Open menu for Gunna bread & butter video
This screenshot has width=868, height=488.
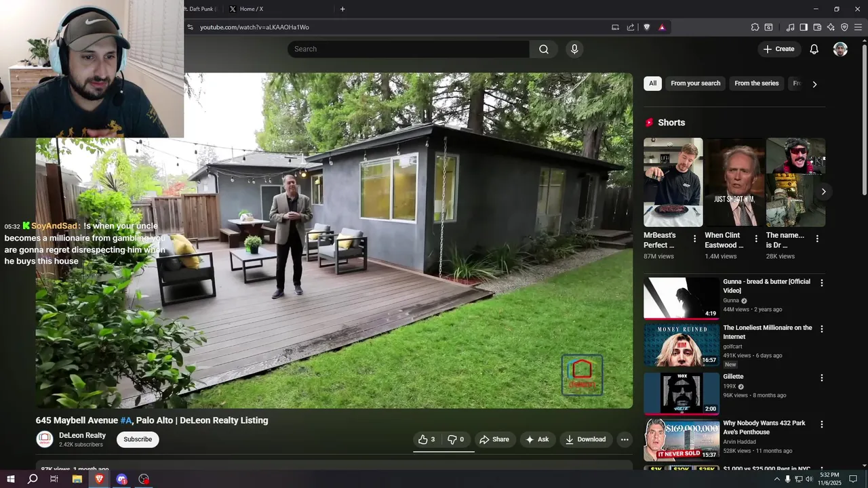[822, 283]
